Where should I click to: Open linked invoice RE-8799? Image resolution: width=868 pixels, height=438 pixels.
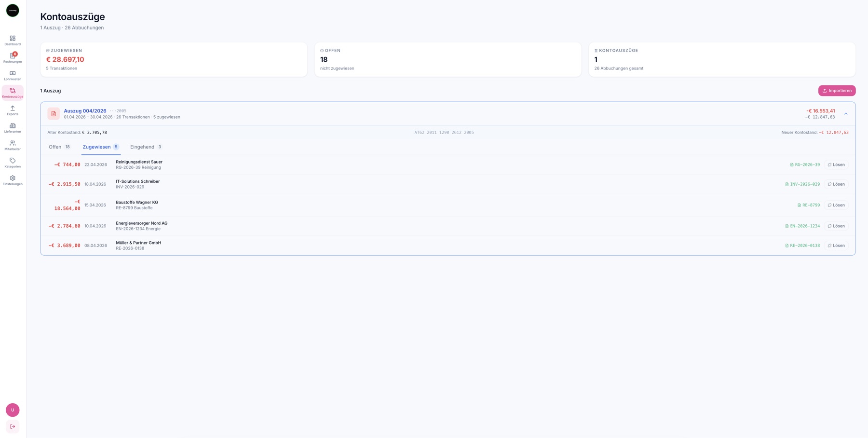coord(809,205)
